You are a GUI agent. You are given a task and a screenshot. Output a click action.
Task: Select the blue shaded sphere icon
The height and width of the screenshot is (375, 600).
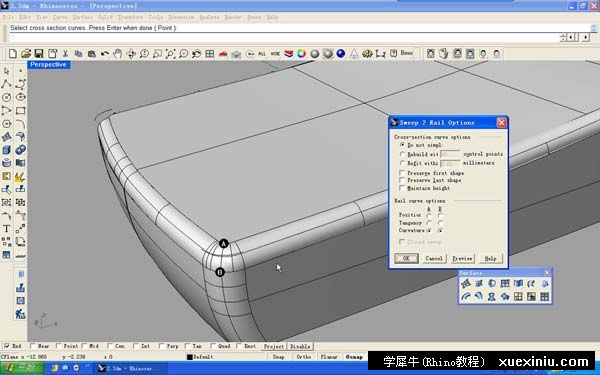[x=341, y=54]
